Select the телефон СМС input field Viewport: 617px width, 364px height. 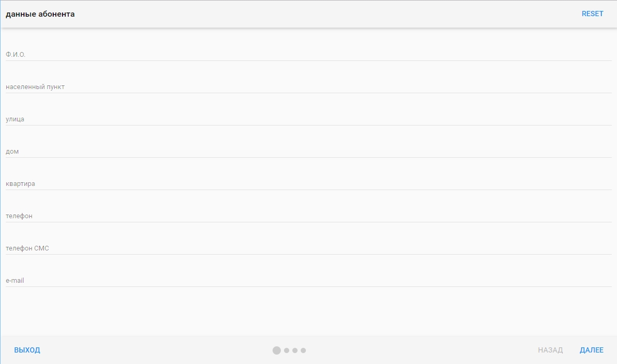[x=307, y=248]
